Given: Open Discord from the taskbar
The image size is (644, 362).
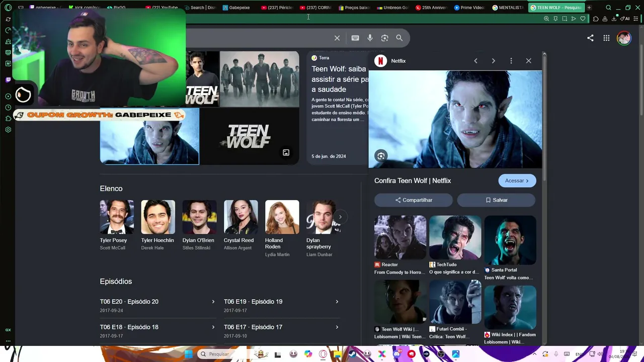Looking at the screenshot, I should (x=396, y=354).
